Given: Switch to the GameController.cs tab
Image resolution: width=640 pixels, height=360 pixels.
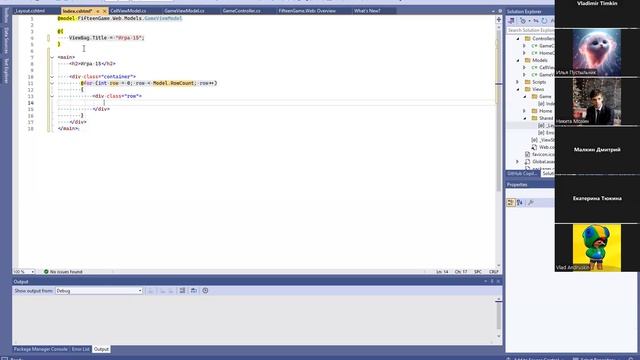Looking at the screenshot, I should pyautogui.click(x=241, y=11).
